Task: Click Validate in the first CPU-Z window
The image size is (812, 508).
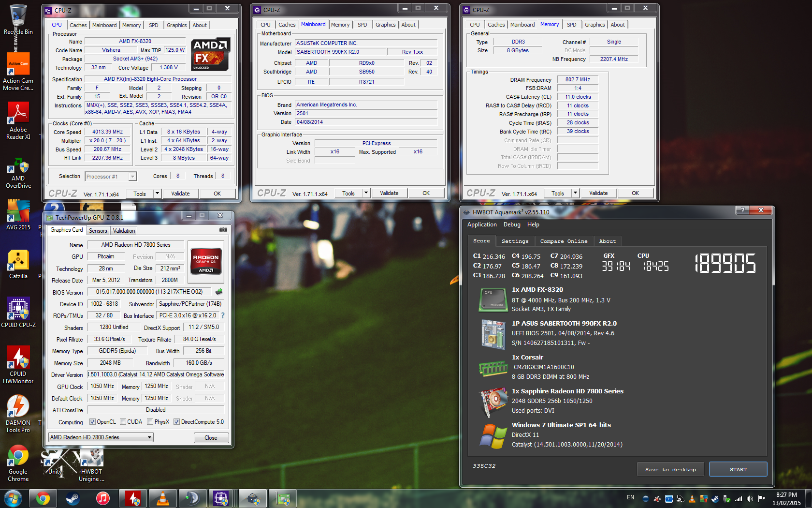Action: (x=180, y=194)
